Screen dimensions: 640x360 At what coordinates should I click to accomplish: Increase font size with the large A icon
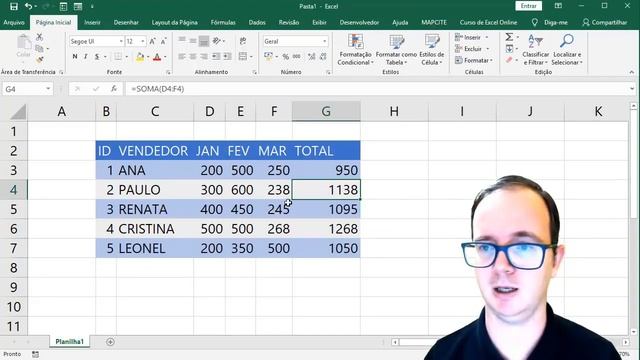pyautogui.click(x=152, y=41)
